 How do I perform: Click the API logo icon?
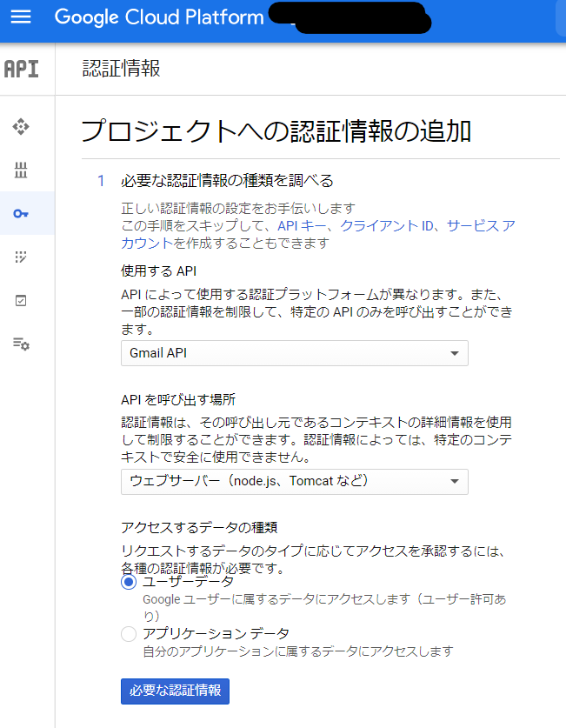(x=22, y=69)
